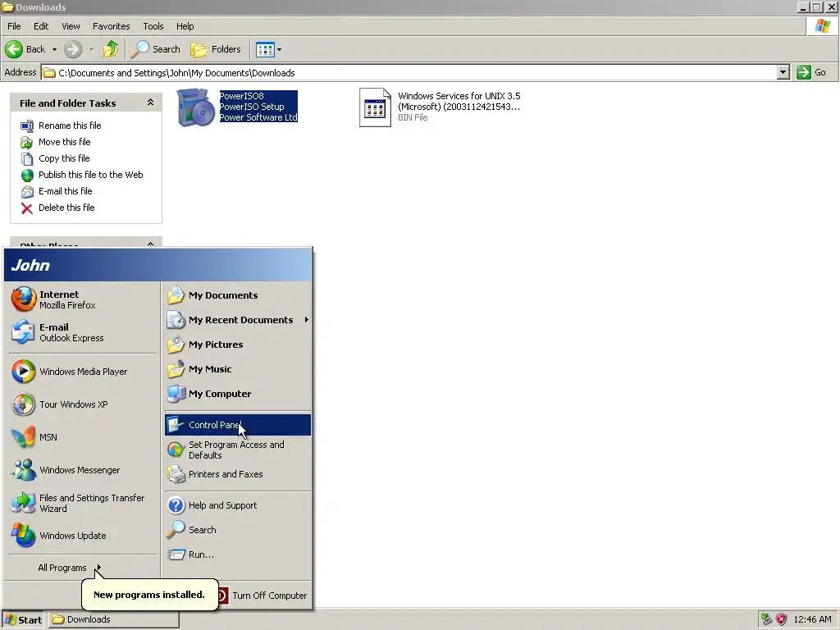Click the Back button in Explorer
This screenshot has width=840, height=630.
[25, 49]
